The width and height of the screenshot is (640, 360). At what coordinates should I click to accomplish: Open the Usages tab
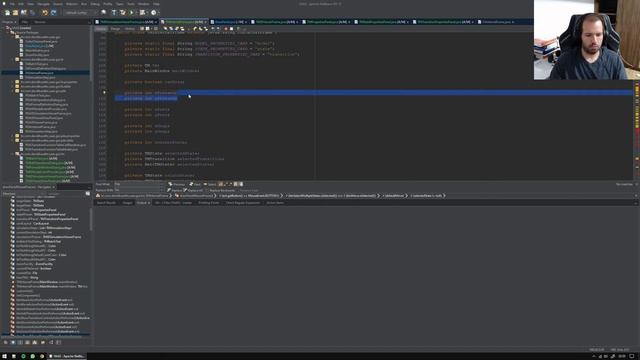(127, 202)
